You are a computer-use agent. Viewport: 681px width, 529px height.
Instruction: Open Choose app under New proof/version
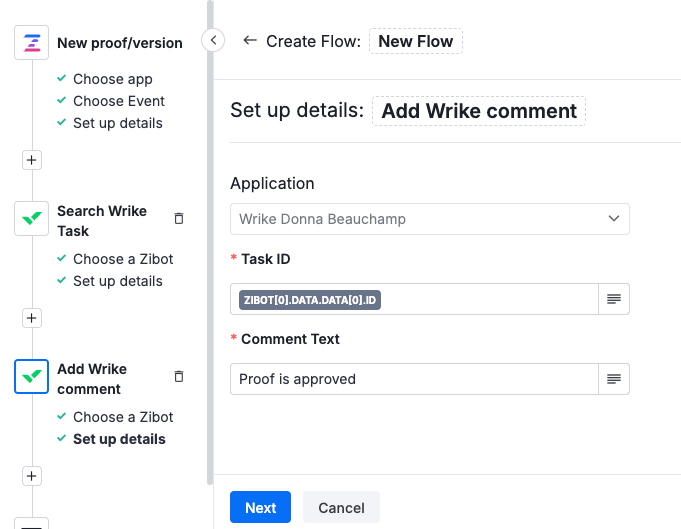[112, 79]
